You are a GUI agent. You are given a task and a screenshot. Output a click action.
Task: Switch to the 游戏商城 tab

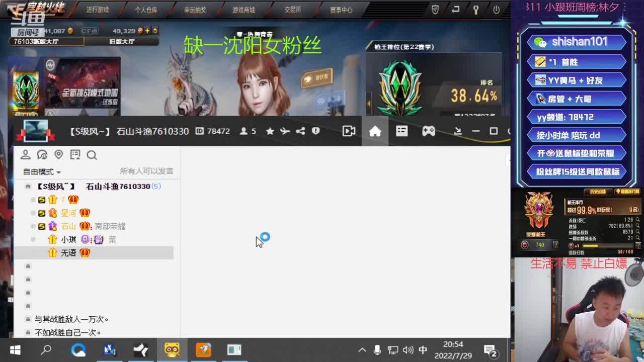coord(244,10)
